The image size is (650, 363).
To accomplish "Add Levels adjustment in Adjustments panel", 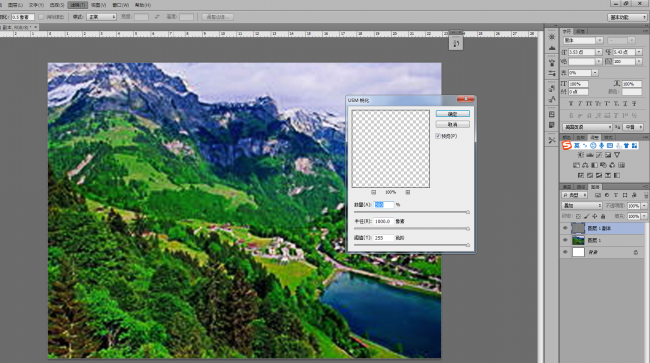I will tap(589, 155).
